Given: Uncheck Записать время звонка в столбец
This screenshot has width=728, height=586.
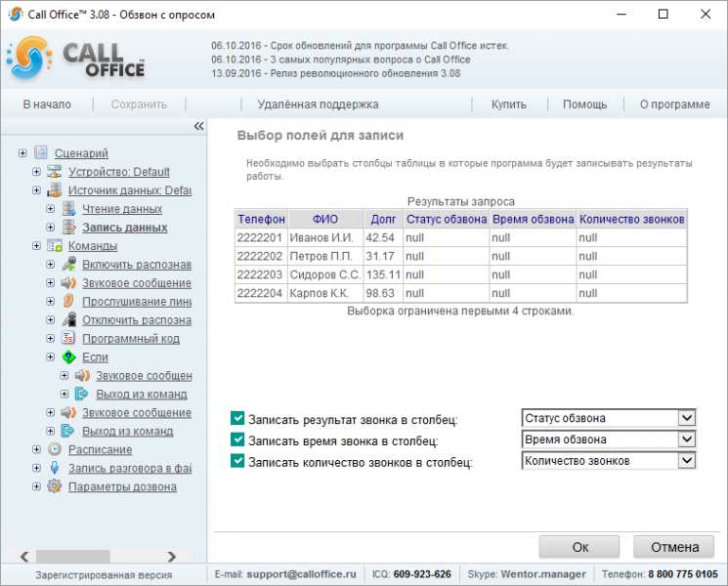Looking at the screenshot, I should pos(237,439).
